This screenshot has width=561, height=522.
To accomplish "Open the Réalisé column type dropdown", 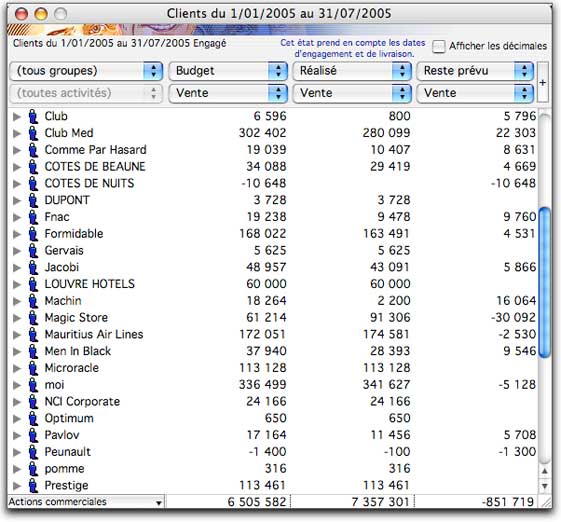I will point(352,71).
